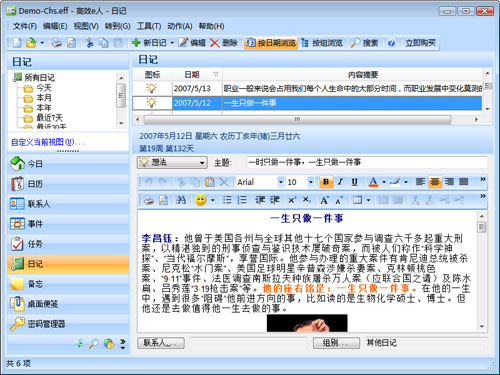Viewport: 500px width, 375px height.
Task: Toggle center alignment button
Action: click(x=435, y=182)
